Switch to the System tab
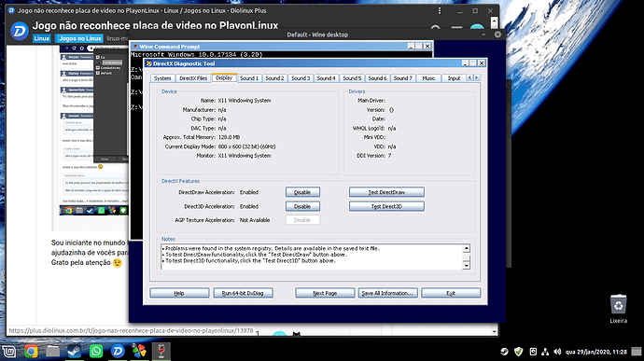Image resolution: width=644 pixels, height=361 pixels. 162,78
